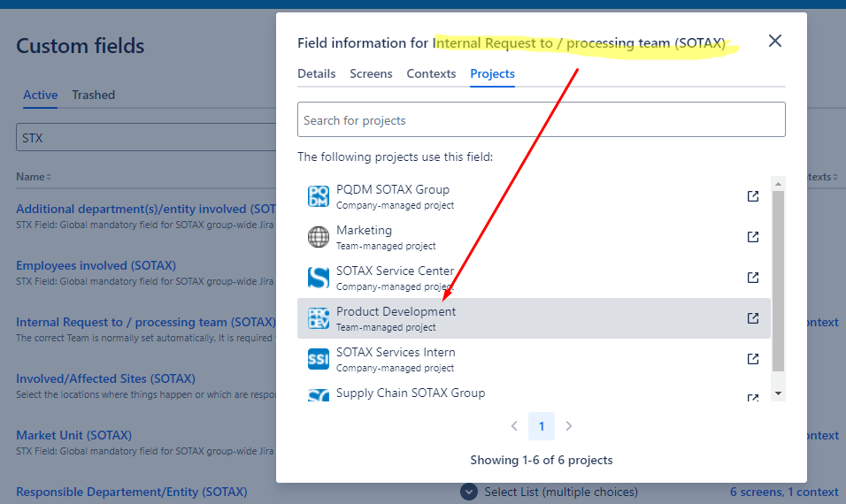
Task: Switch to the Screens tab
Action: [x=371, y=74]
